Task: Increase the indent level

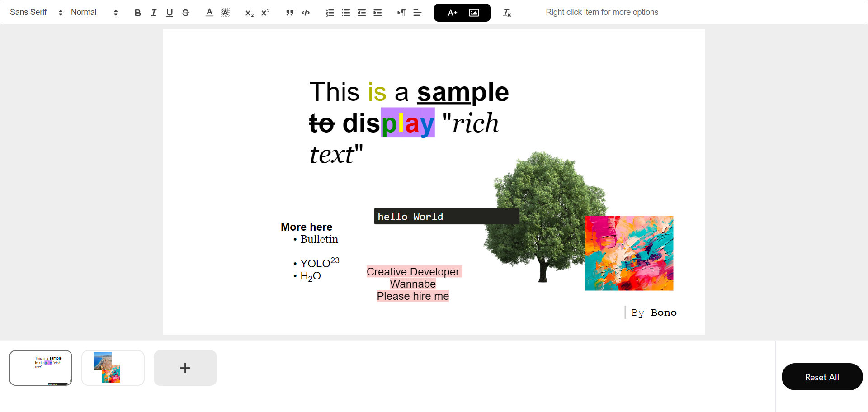Action: tap(377, 13)
